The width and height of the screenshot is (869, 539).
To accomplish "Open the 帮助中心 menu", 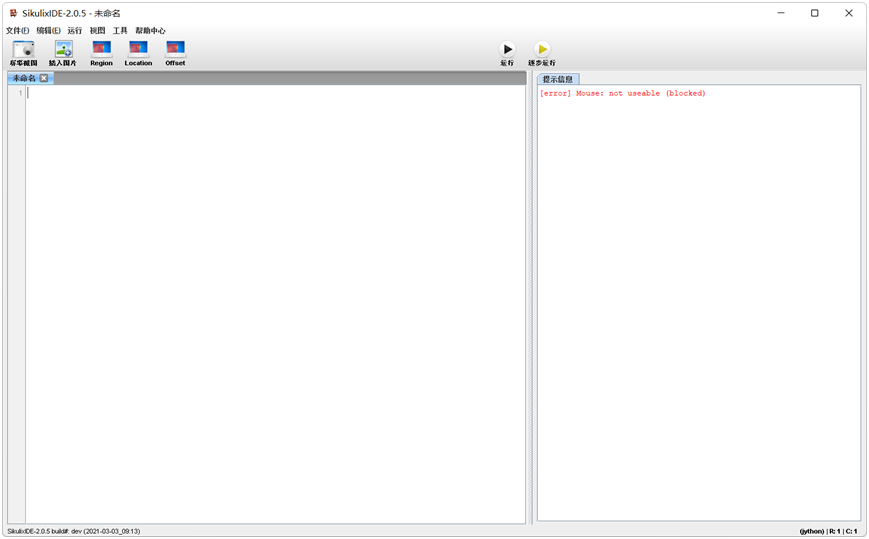I will pos(150,30).
